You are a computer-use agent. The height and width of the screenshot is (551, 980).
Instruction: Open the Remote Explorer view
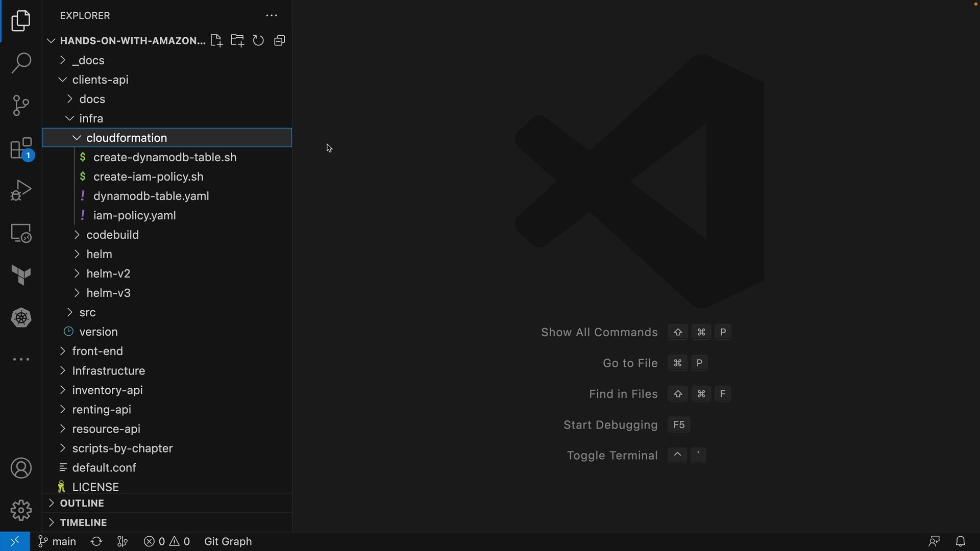[21, 234]
